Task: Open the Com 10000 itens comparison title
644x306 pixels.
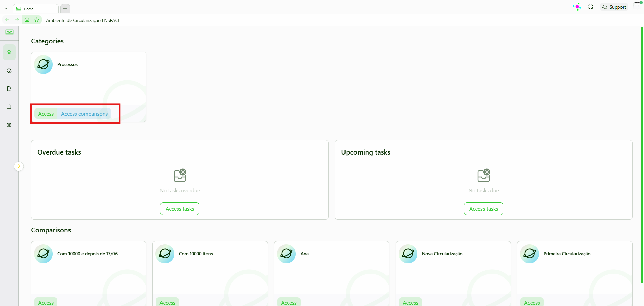Action: click(x=196, y=254)
